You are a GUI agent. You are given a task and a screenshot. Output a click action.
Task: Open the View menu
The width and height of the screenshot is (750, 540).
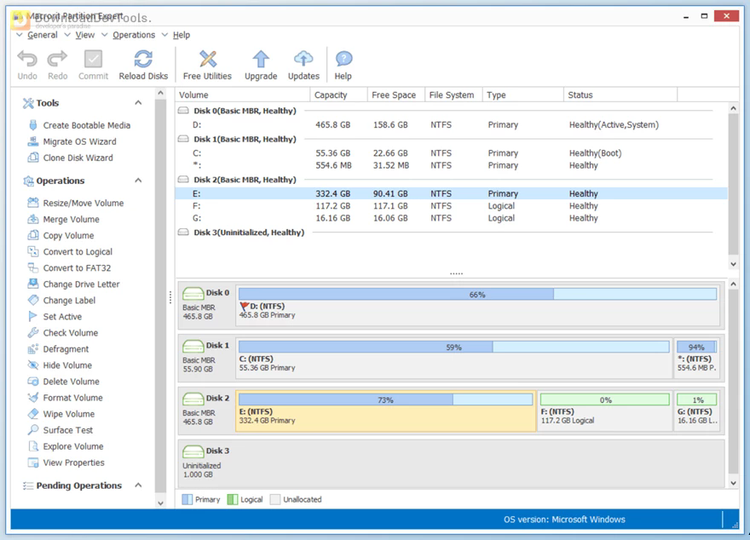[85, 35]
